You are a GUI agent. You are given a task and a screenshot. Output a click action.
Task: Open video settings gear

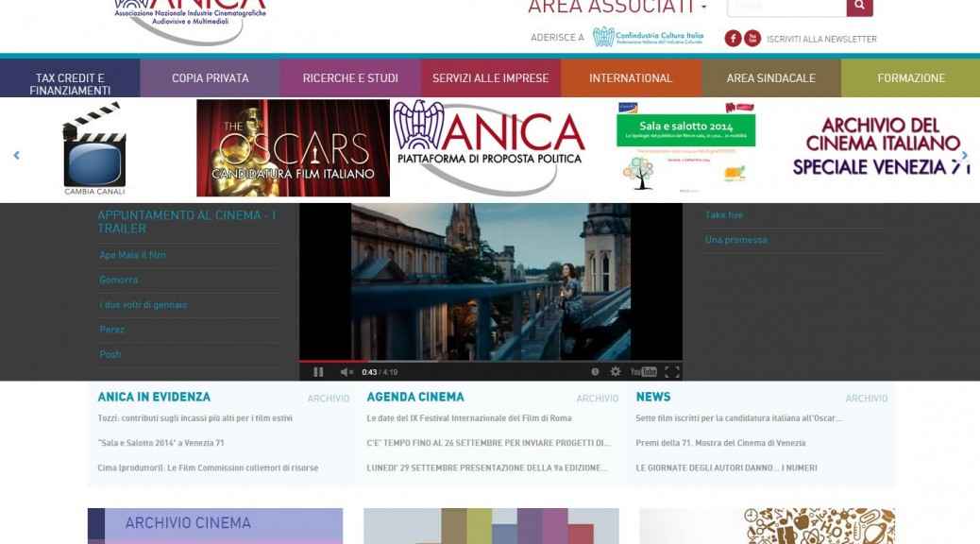(x=616, y=371)
